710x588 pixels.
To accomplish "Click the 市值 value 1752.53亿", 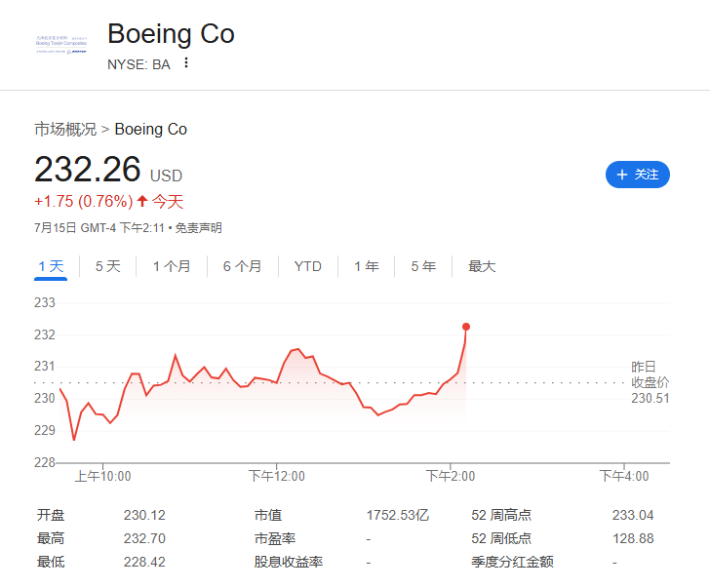I will [398, 515].
